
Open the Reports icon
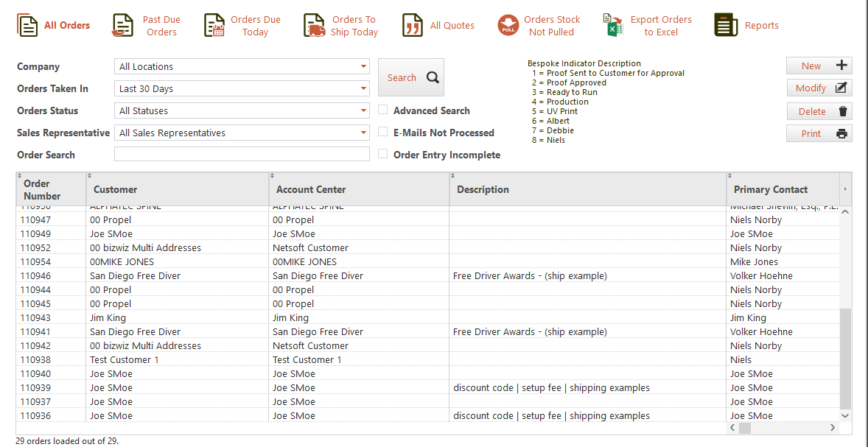[x=726, y=26]
